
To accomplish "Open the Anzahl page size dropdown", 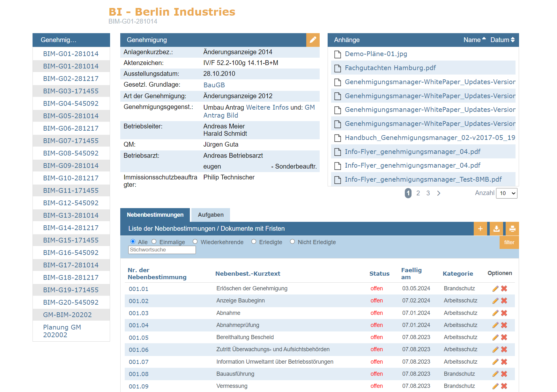I will coord(506,193).
